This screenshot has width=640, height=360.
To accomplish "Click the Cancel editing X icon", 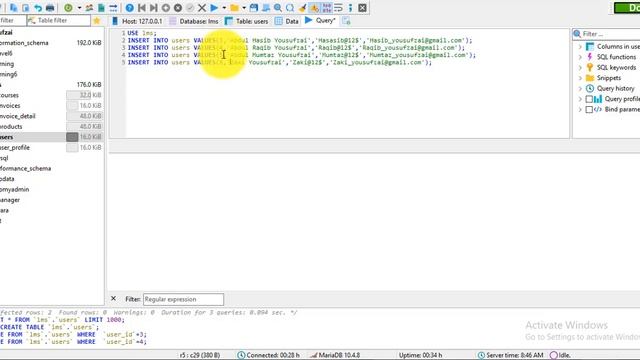I will click(202, 8).
